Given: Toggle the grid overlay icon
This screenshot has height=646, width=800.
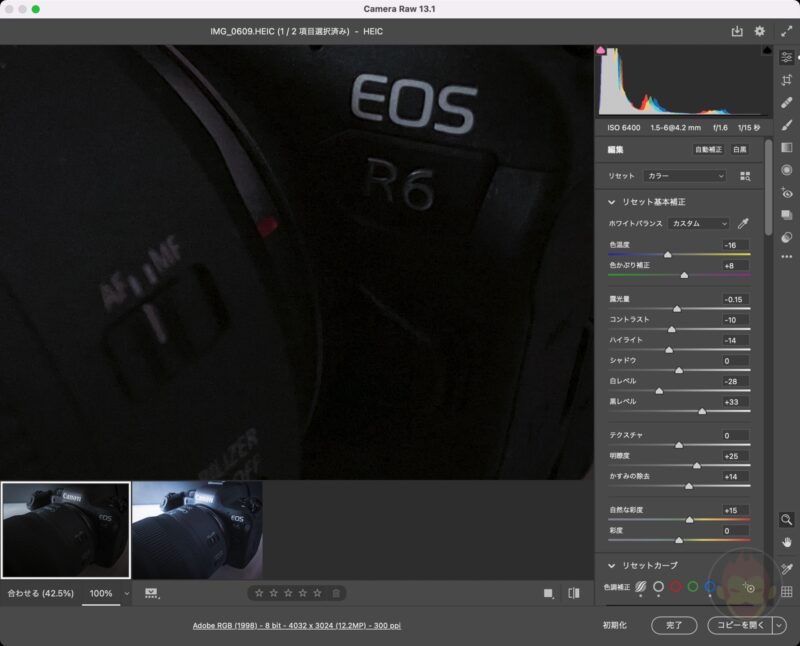Looking at the screenshot, I should [x=787, y=592].
